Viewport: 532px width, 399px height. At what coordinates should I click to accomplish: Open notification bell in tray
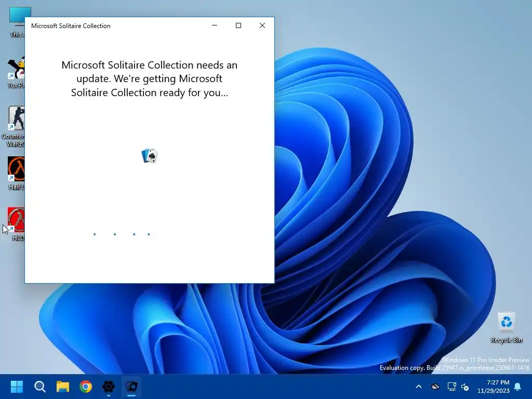point(518,387)
